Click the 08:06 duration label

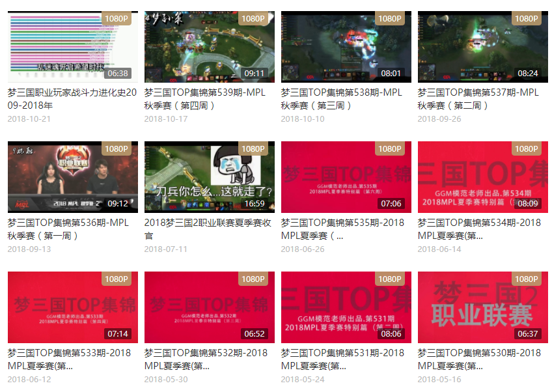click(391, 333)
